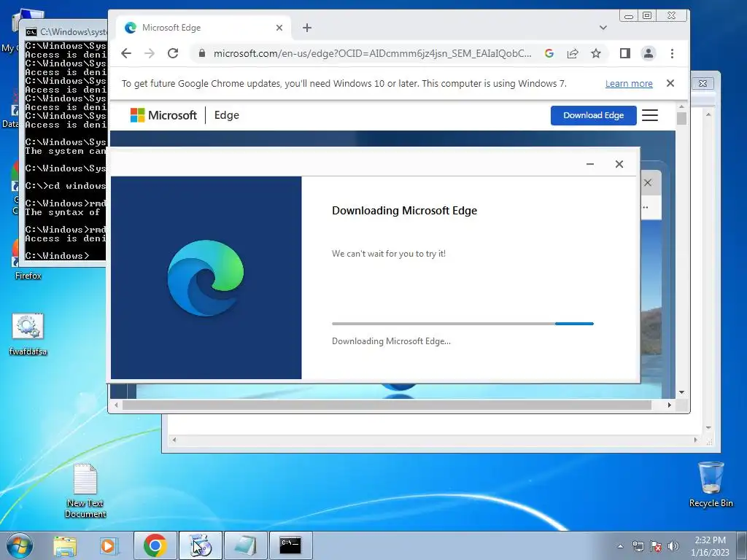Close the Edge installer dialog
The height and width of the screenshot is (560, 747).
(619, 164)
